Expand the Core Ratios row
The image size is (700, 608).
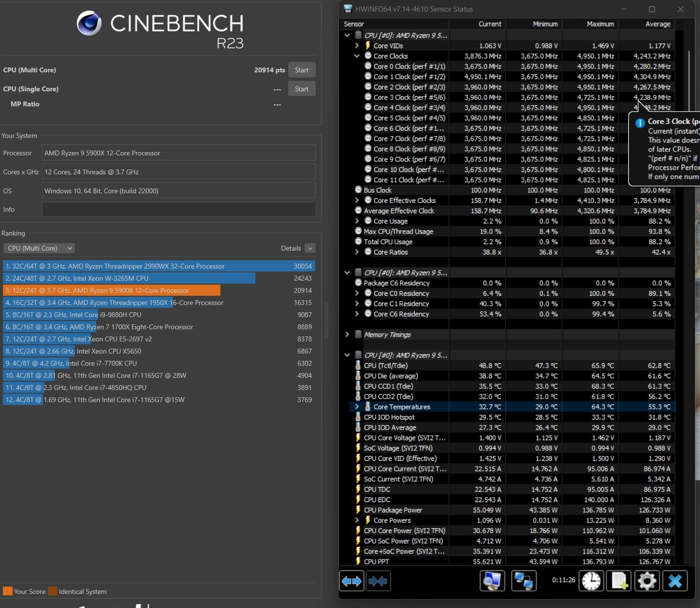357,252
